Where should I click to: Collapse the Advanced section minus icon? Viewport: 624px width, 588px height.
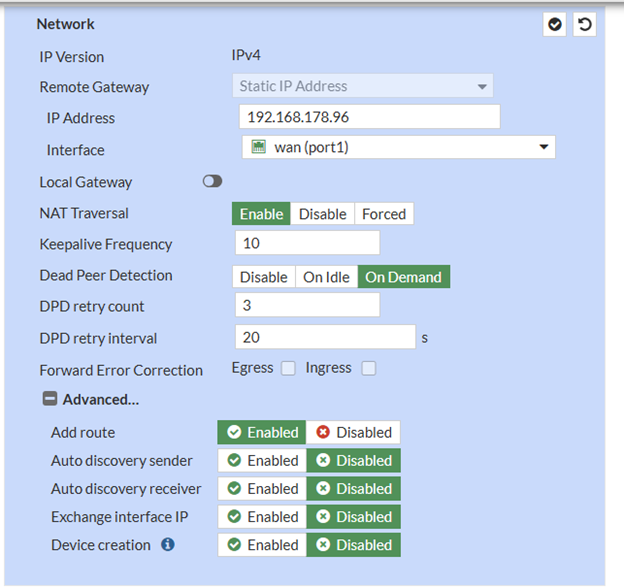[x=49, y=399]
